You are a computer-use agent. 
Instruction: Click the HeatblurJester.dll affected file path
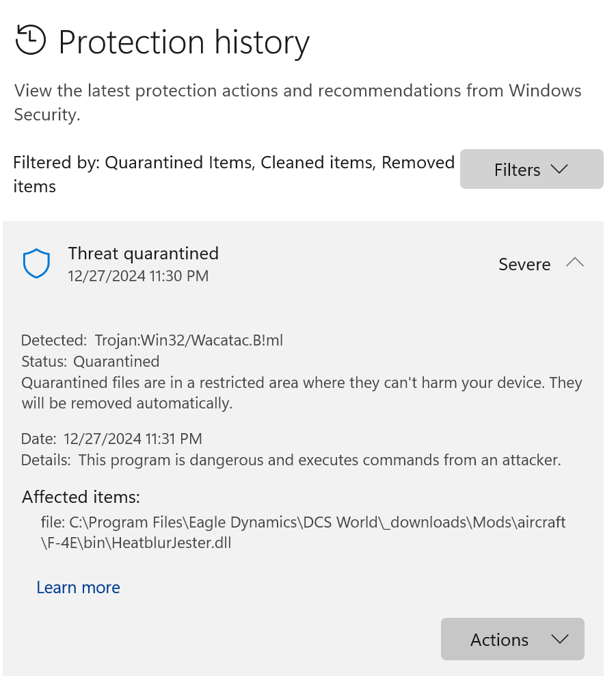tap(303, 532)
